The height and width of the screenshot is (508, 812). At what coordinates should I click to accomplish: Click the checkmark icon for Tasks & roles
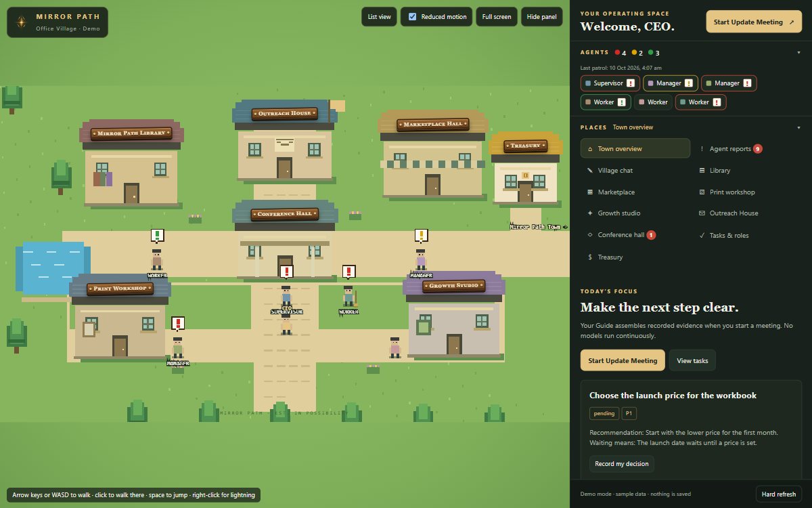(x=702, y=236)
